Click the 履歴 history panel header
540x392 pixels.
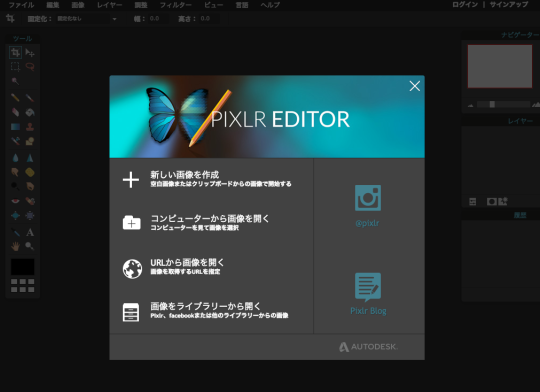click(x=520, y=215)
